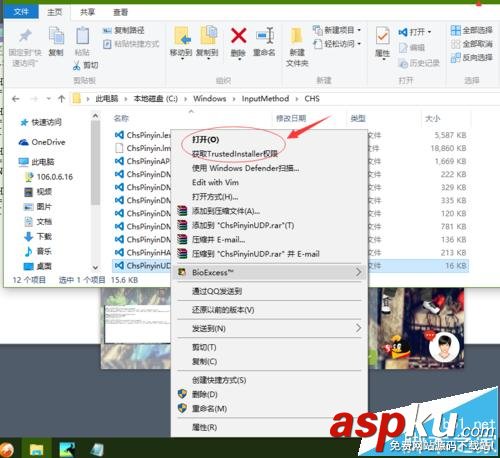Click the History ribbon button

(x=419, y=63)
